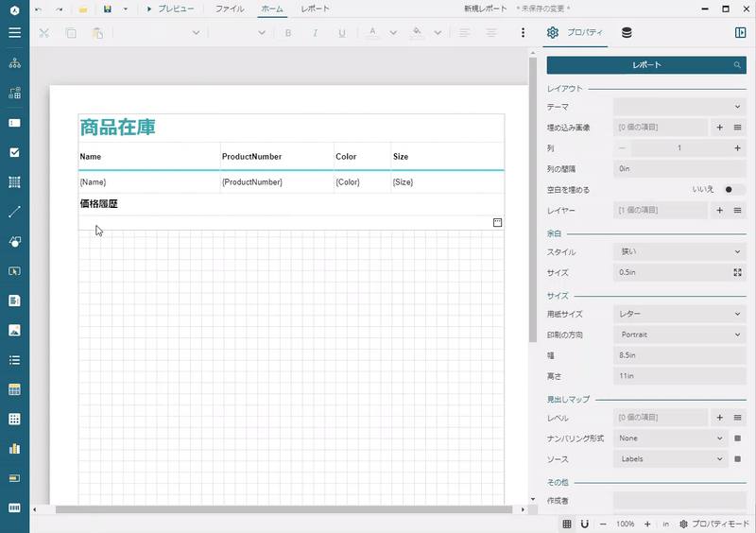Switch to the レポート tab
756x533 pixels.
315,9
